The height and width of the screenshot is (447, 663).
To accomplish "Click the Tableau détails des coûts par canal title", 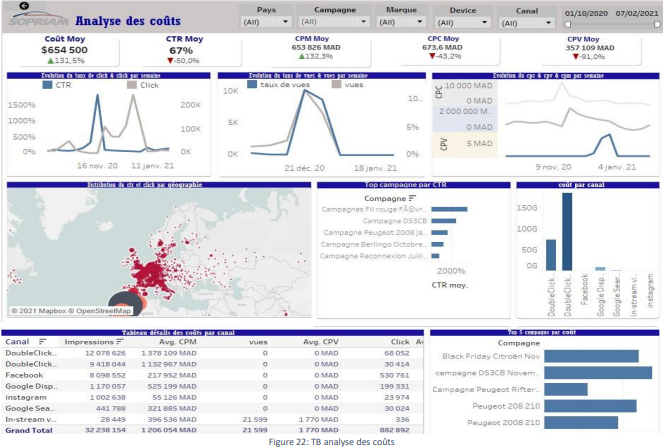I will click(178, 332).
